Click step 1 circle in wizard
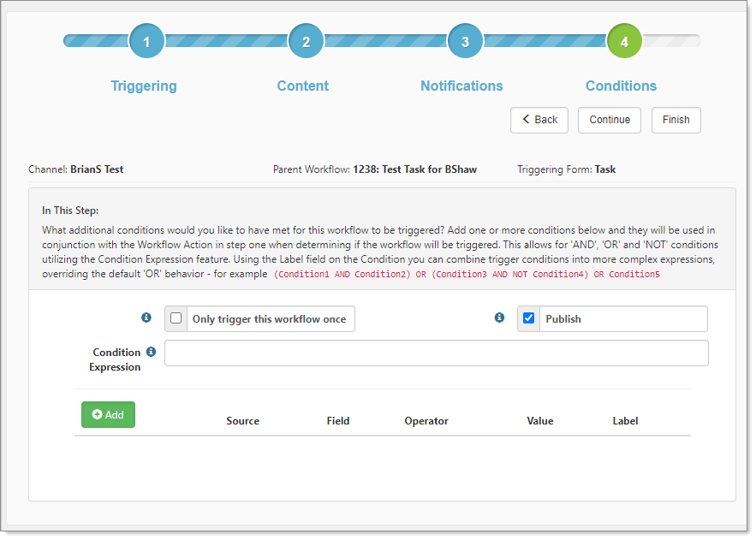Screen dimensions: 756x540 tap(146, 41)
